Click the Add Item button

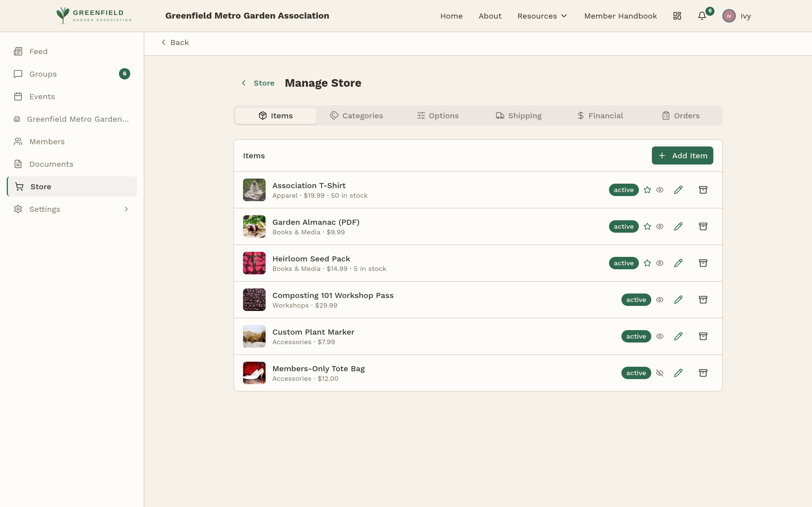point(683,155)
